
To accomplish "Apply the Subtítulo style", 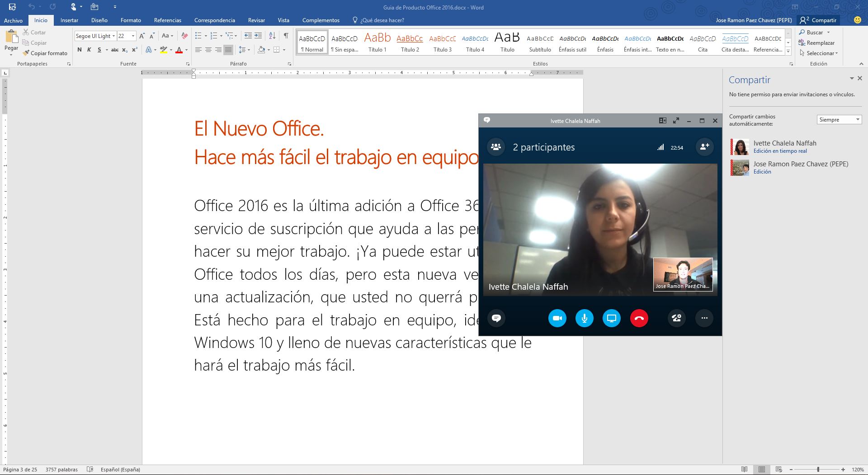I will coord(540,42).
